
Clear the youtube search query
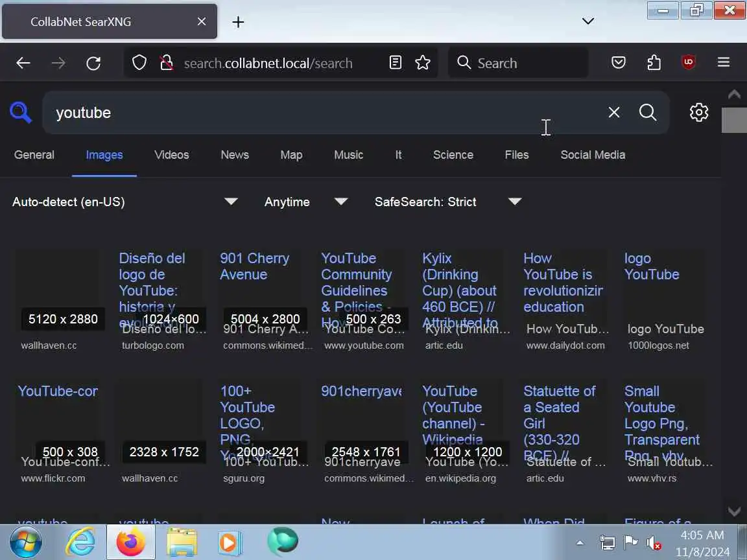(x=614, y=112)
